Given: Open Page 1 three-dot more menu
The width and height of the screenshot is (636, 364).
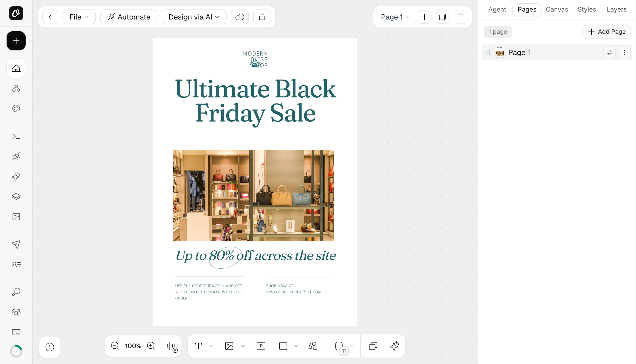Looking at the screenshot, I should click(x=624, y=52).
